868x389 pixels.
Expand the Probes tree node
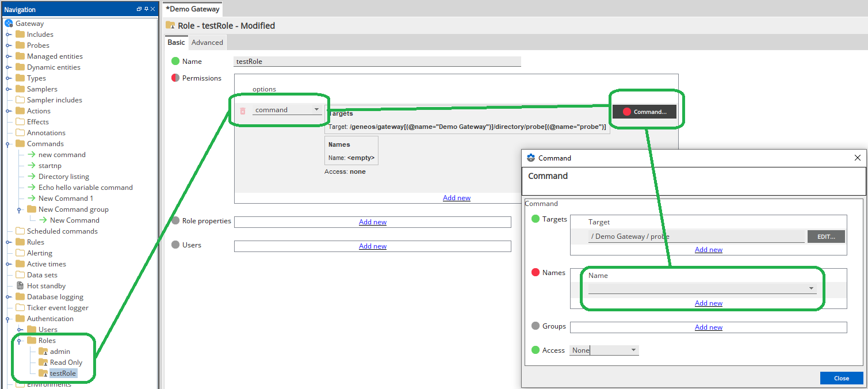(x=9, y=45)
